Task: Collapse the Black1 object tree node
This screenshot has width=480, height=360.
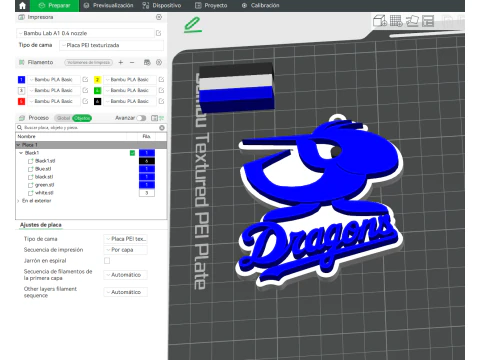Action: click(21, 153)
